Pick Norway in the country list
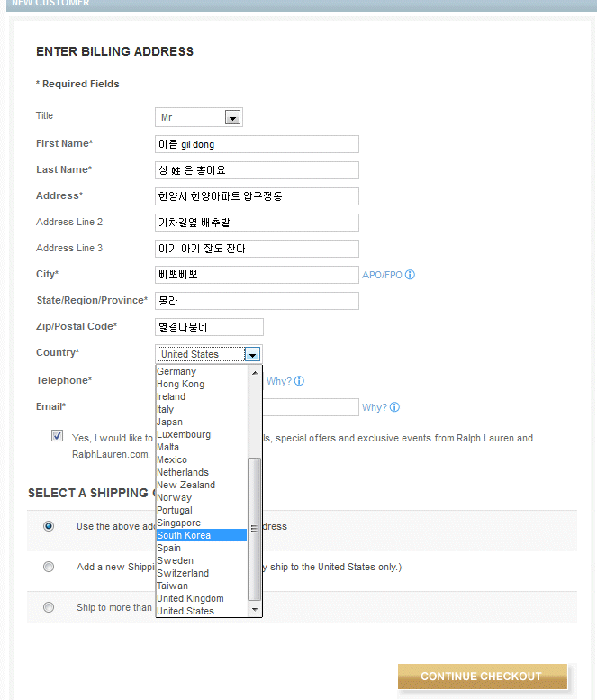This screenshot has width=597, height=700. tap(201, 497)
